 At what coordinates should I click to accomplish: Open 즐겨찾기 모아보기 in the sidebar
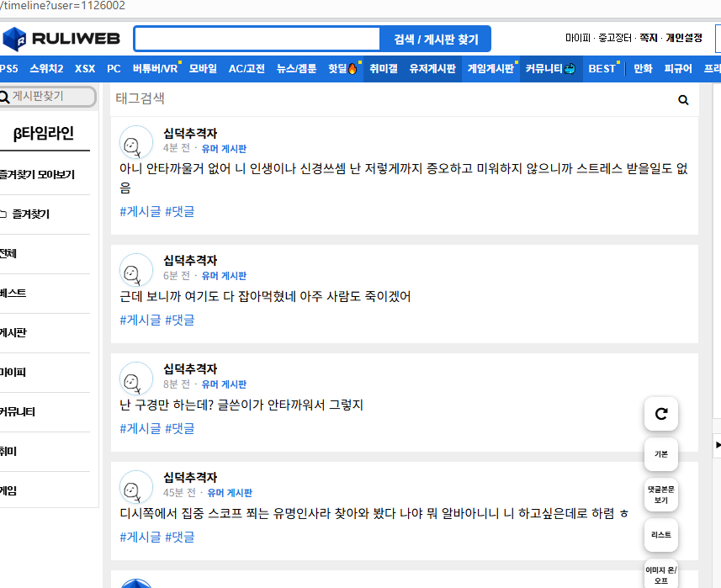click(x=38, y=175)
